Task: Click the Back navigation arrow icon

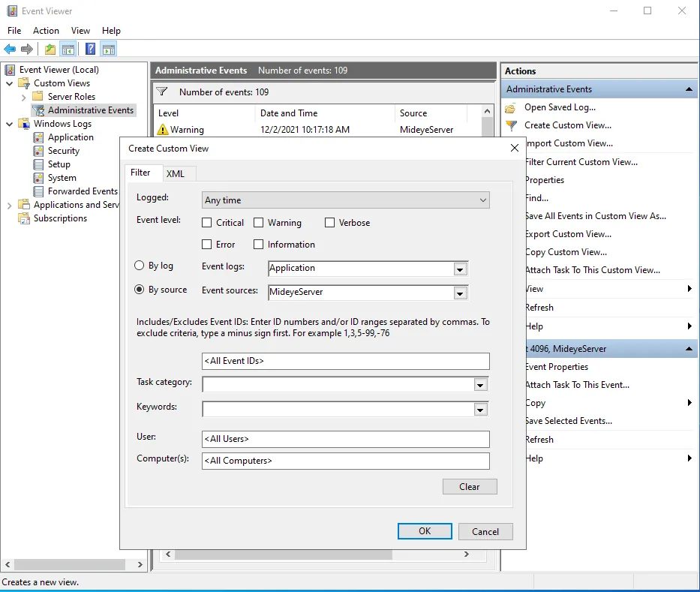Action: coord(9,49)
